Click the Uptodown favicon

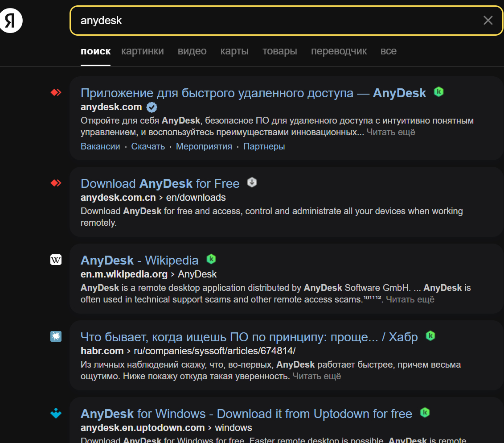pyautogui.click(x=56, y=413)
